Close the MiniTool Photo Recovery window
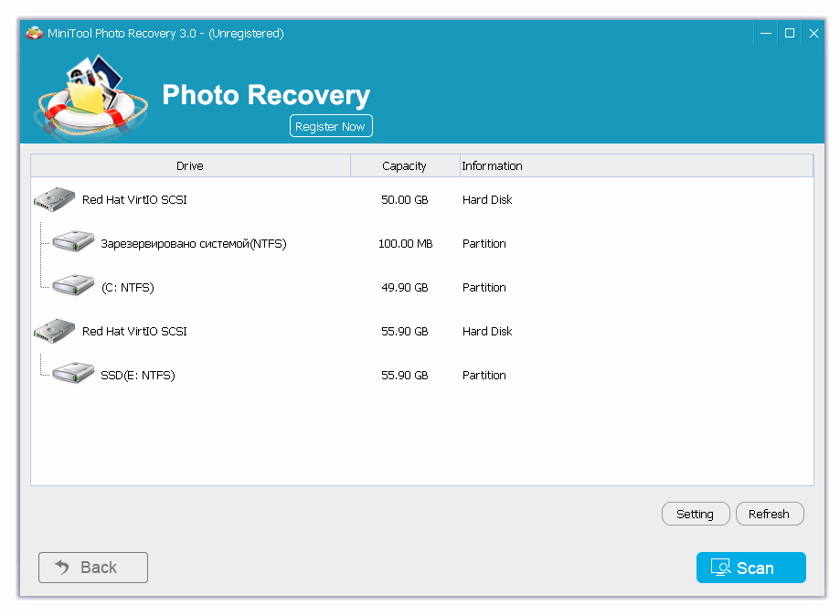 813,33
